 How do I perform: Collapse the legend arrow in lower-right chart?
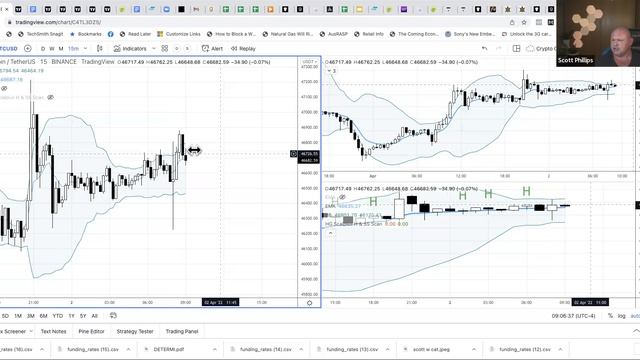(331, 233)
